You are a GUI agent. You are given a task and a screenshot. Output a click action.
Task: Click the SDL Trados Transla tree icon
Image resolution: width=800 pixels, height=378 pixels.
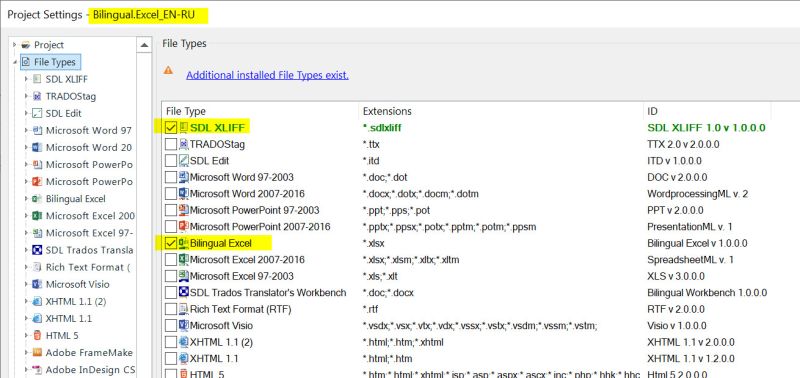pyautogui.click(x=37, y=250)
